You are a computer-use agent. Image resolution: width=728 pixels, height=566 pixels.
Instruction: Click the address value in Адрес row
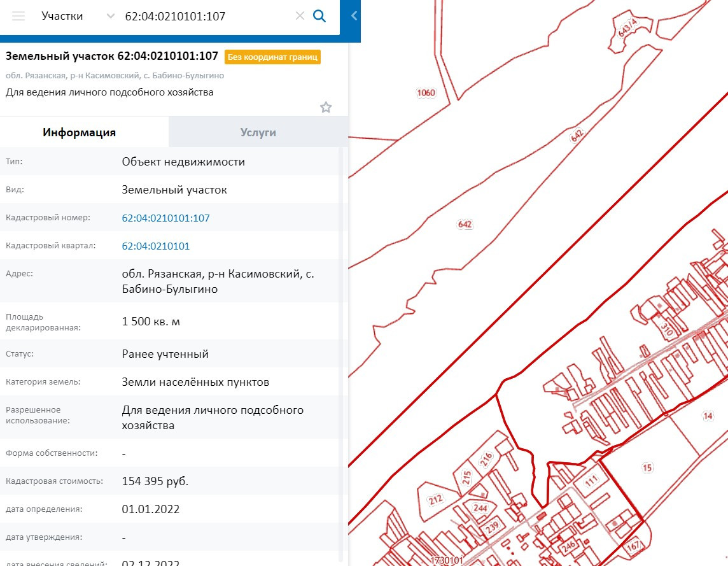pos(218,281)
